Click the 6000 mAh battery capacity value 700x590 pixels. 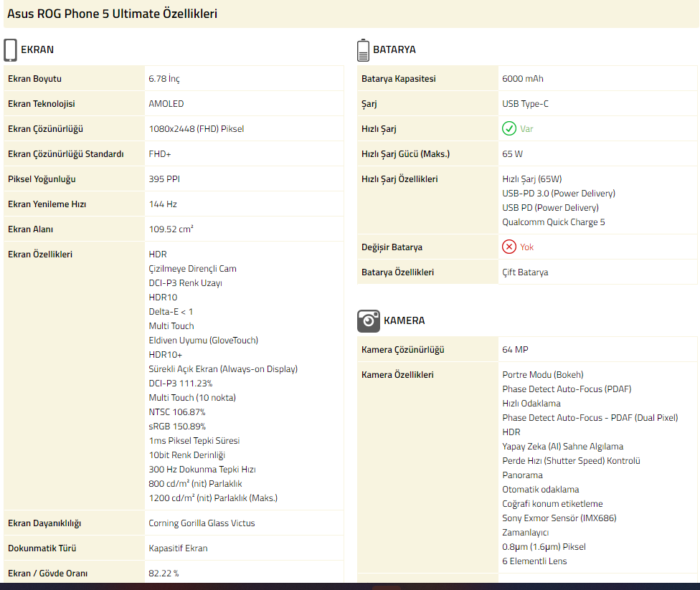pyautogui.click(x=523, y=79)
